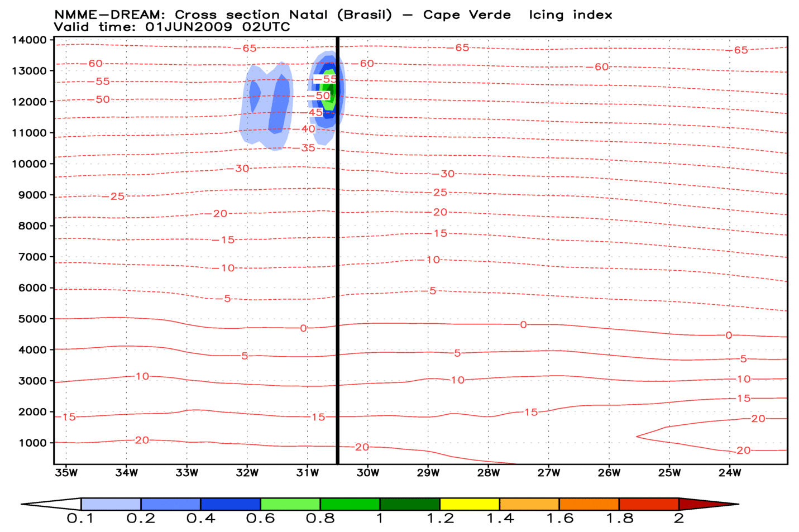Click the 14000 altitude axis label
The height and width of the screenshot is (532, 799).
(29, 40)
